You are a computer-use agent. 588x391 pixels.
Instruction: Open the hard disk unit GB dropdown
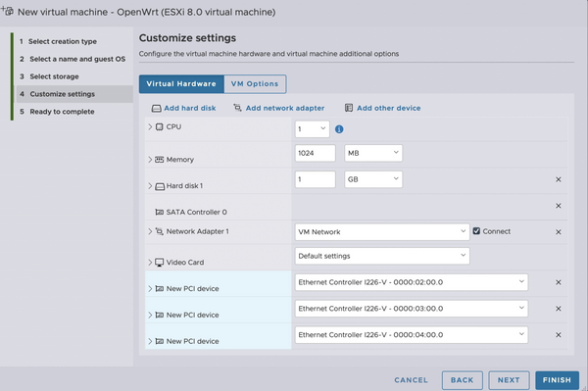tap(373, 179)
